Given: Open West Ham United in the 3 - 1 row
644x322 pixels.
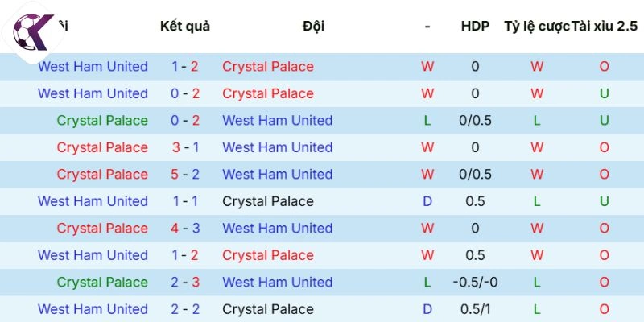Looking at the screenshot, I should click(277, 147).
